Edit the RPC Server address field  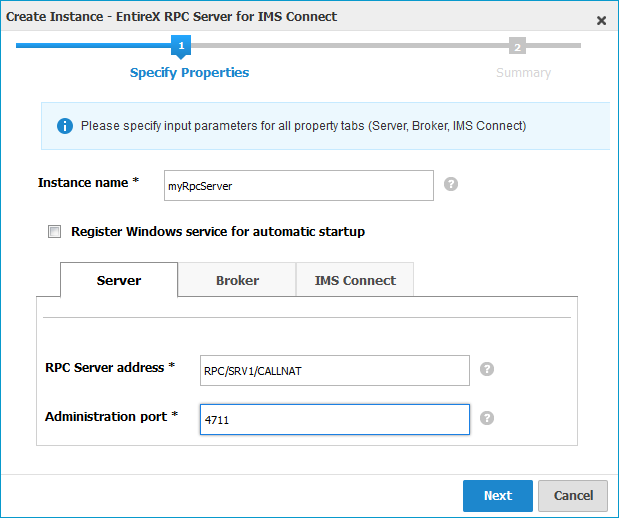click(x=335, y=370)
